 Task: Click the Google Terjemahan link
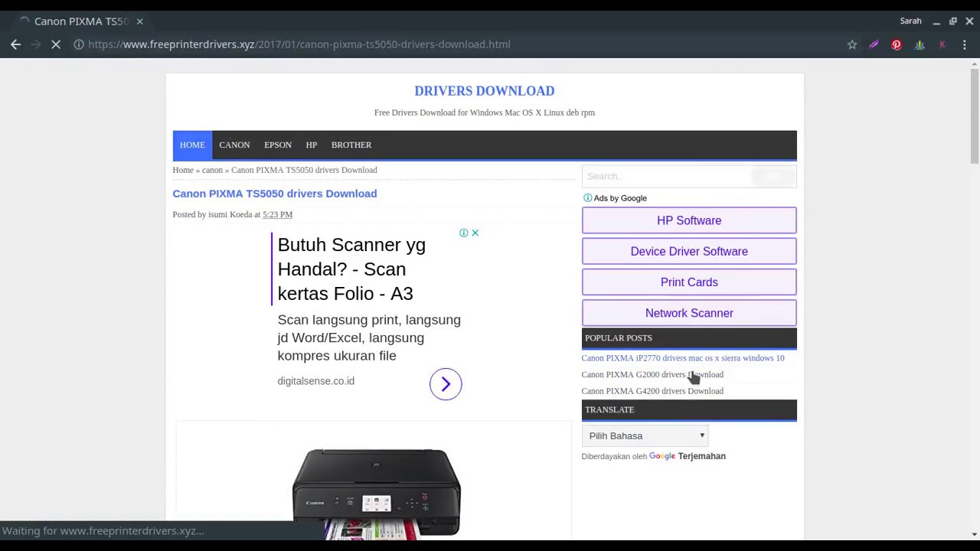tap(688, 456)
